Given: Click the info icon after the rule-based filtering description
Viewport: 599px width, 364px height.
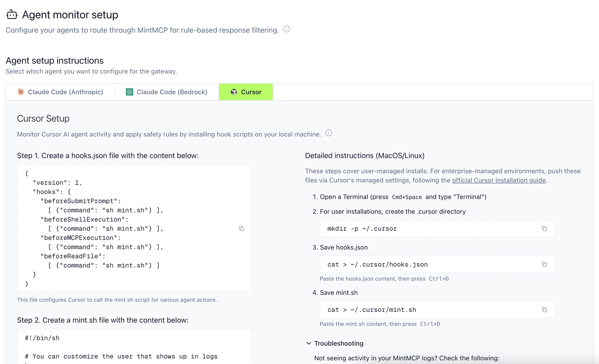Looking at the screenshot, I should coord(287,29).
